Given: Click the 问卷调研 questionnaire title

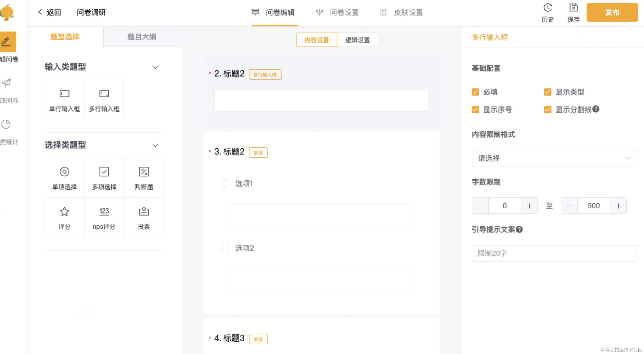Looking at the screenshot, I should [91, 12].
